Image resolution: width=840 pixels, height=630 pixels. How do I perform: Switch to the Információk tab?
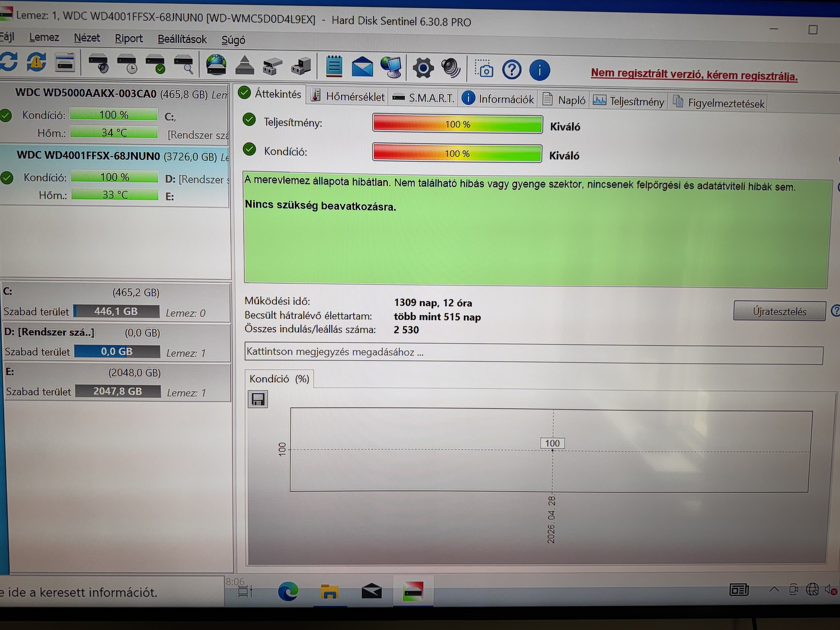[498, 98]
